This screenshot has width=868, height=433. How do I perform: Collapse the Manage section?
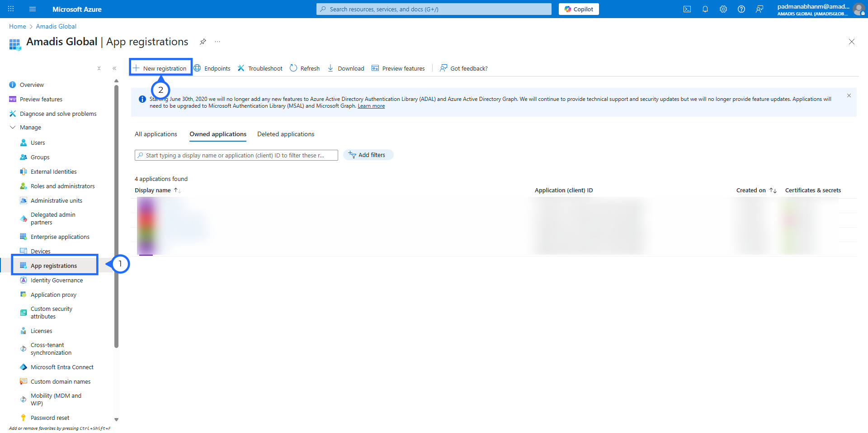[x=13, y=128]
